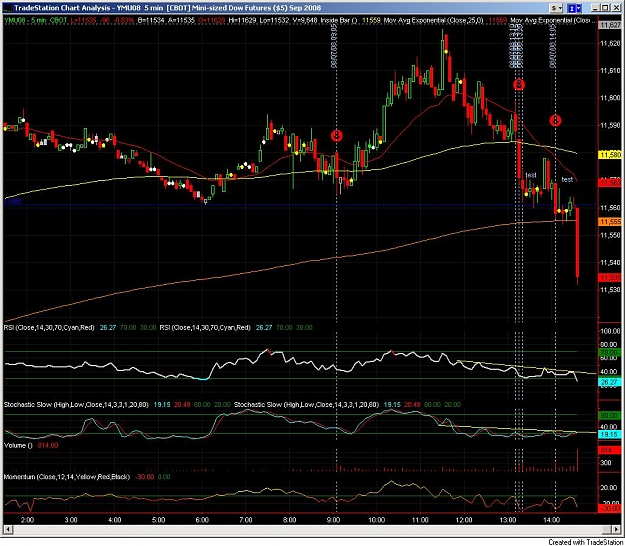
Task: Maximize the Chart Analysis window
Action: [605, 8]
